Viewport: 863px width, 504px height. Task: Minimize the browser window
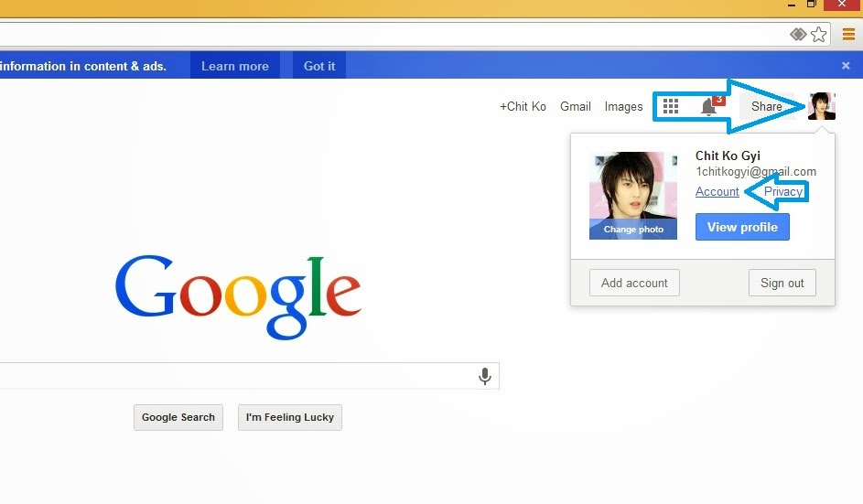(792, 5)
